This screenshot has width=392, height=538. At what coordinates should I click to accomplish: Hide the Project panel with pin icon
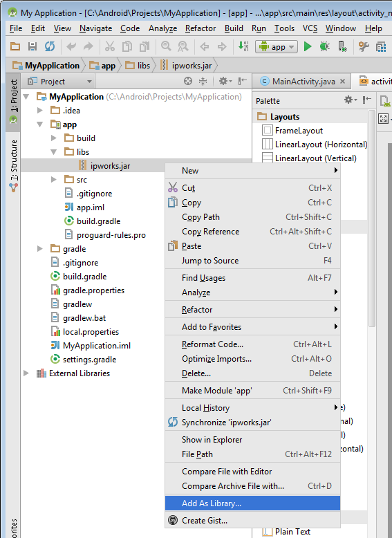tap(243, 81)
